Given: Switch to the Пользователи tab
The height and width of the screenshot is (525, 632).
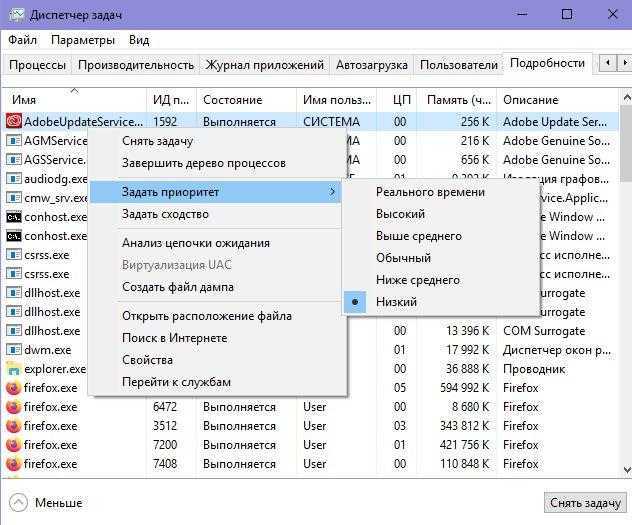Looking at the screenshot, I should pos(459,65).
